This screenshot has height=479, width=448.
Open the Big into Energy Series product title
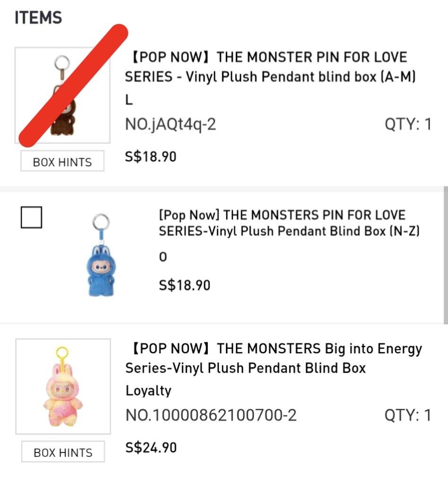click(x=273, y=358)
